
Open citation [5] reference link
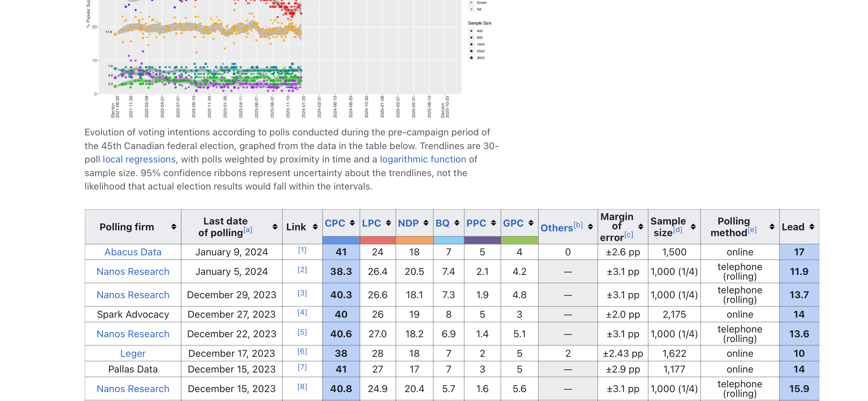[x=302, y=332]
